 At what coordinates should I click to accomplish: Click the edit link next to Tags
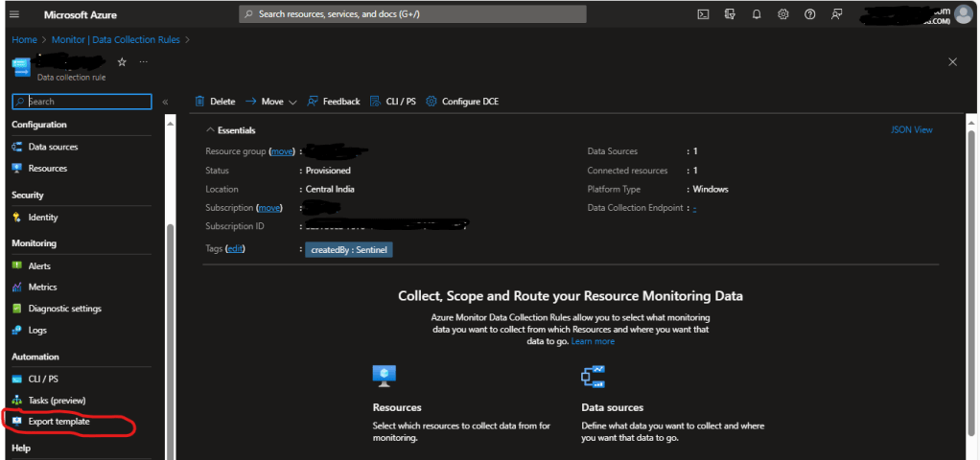(x=234, y=249)
